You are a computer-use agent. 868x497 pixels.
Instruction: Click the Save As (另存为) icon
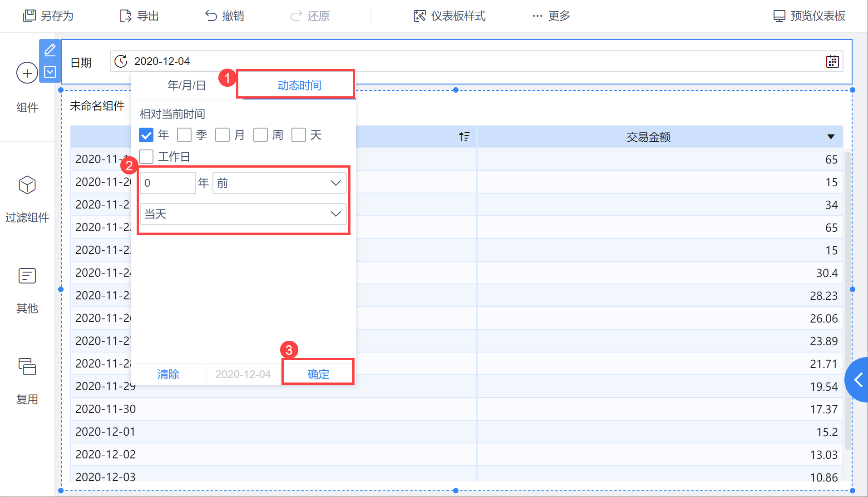(30, 16)
